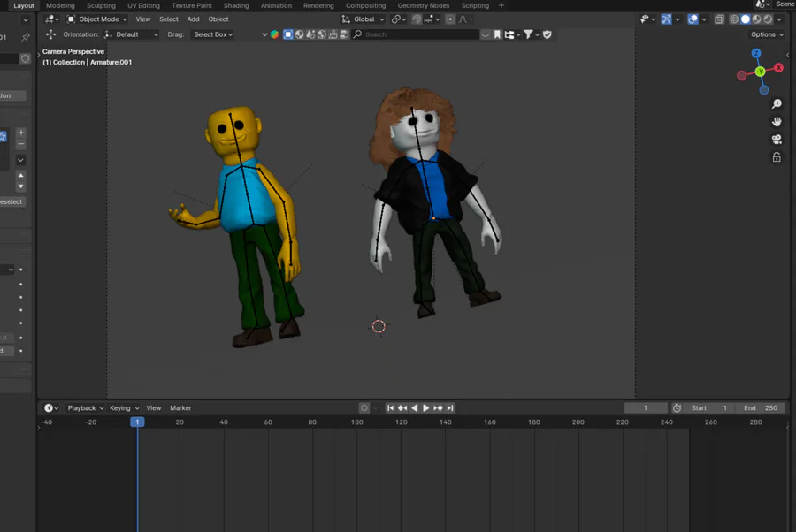
Task: Select solid viewport shading mode
Action: tap(745, 19)
